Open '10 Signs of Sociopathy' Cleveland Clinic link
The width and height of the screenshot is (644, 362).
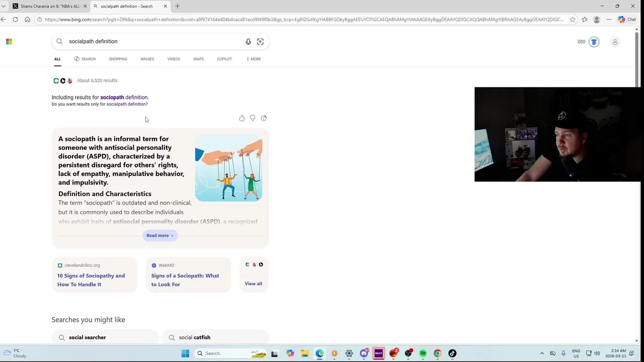coord(91,280)
